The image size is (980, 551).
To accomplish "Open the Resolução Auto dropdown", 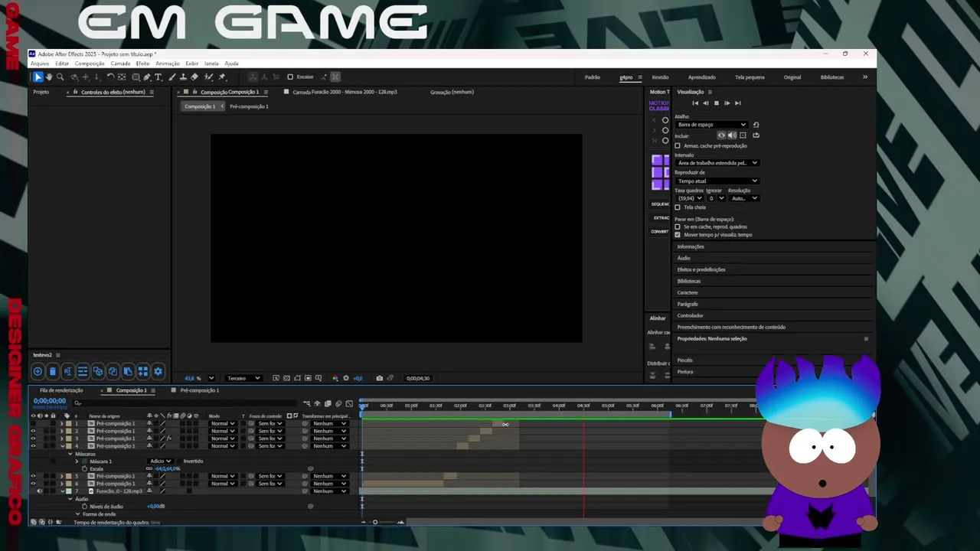I will [743, 198].
